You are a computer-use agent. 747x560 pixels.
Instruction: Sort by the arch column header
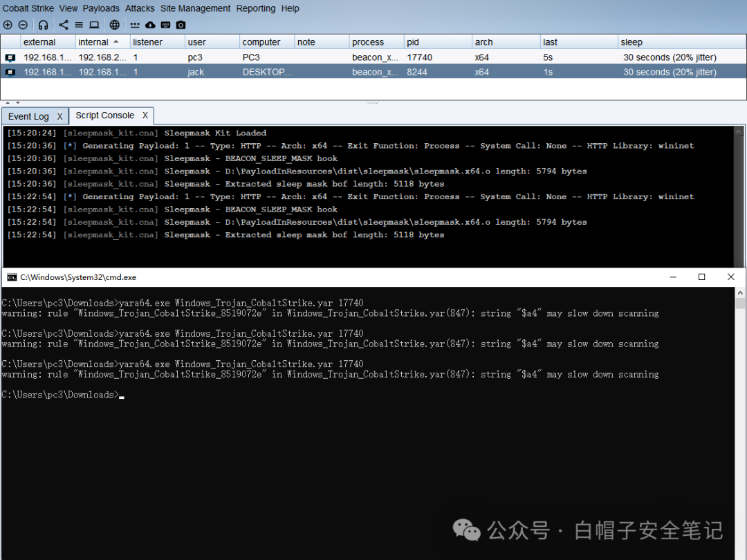click(x=506, y=42)
